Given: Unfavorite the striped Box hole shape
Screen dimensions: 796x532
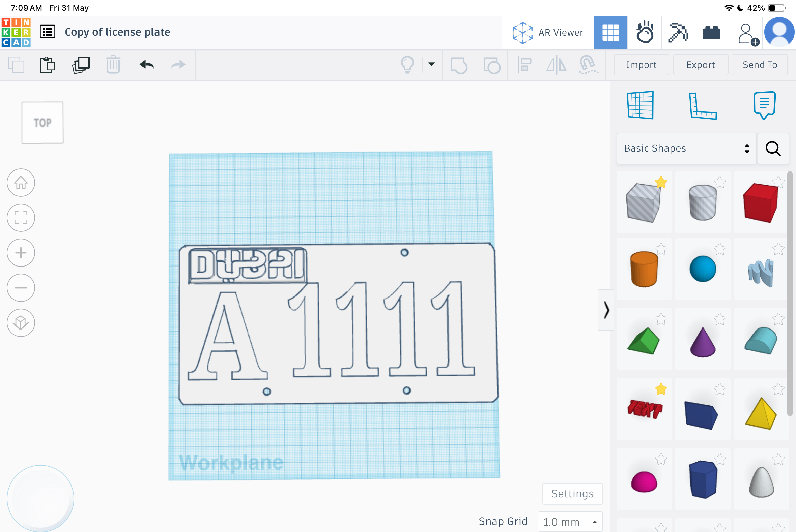Looking at the screenshot, I should coord(661,182).
